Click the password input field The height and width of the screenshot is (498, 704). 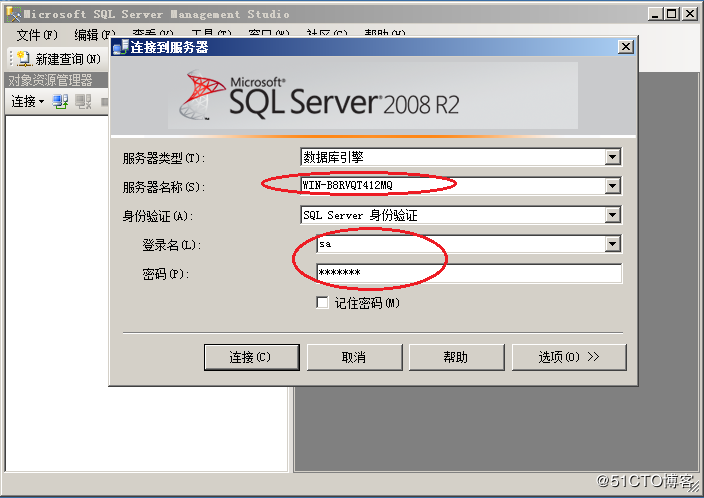point(469,273)
